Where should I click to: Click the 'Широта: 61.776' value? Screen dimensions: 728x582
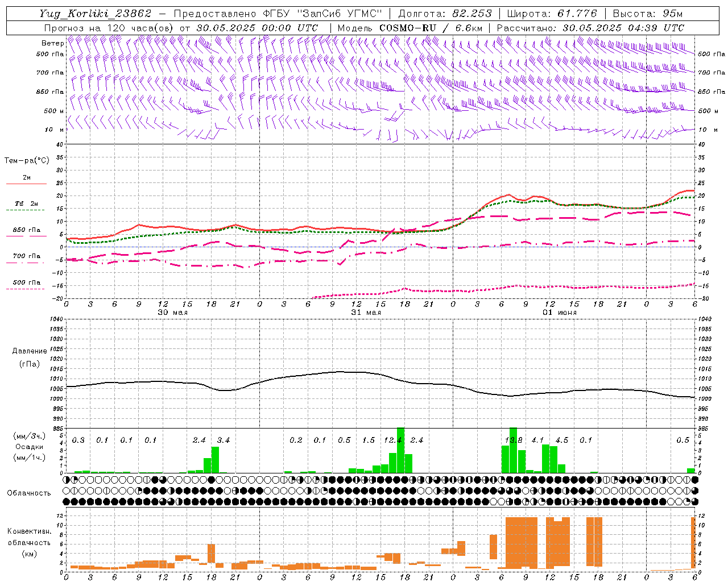tap(552, 14)
